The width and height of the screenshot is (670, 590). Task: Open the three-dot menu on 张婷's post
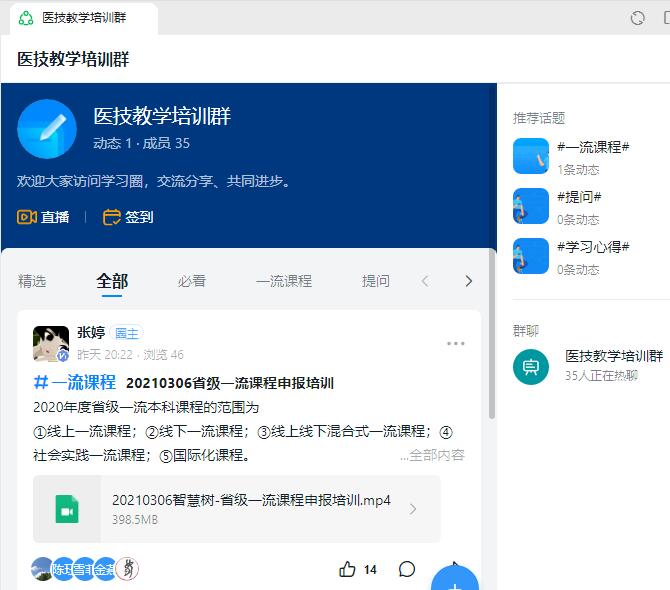(x=456, y=344)
